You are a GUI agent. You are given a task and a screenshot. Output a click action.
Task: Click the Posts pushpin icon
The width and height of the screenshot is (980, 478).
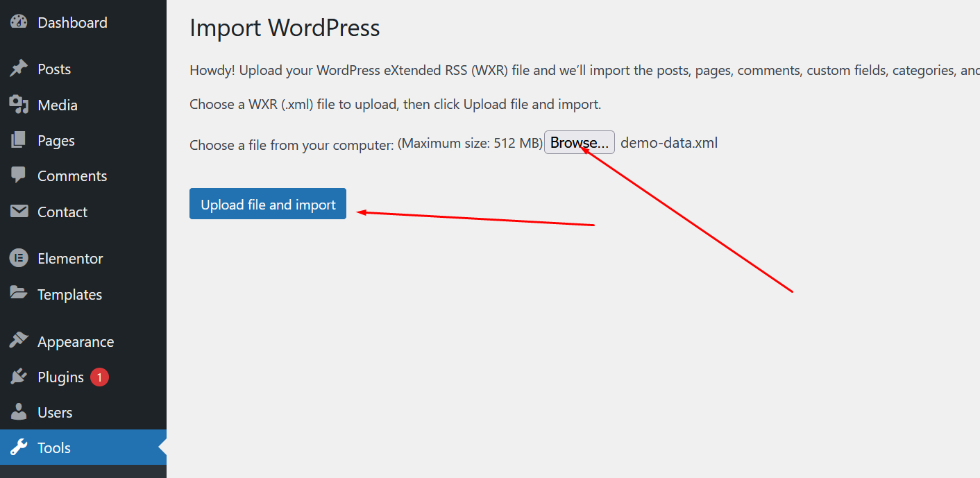click(19, 69)
